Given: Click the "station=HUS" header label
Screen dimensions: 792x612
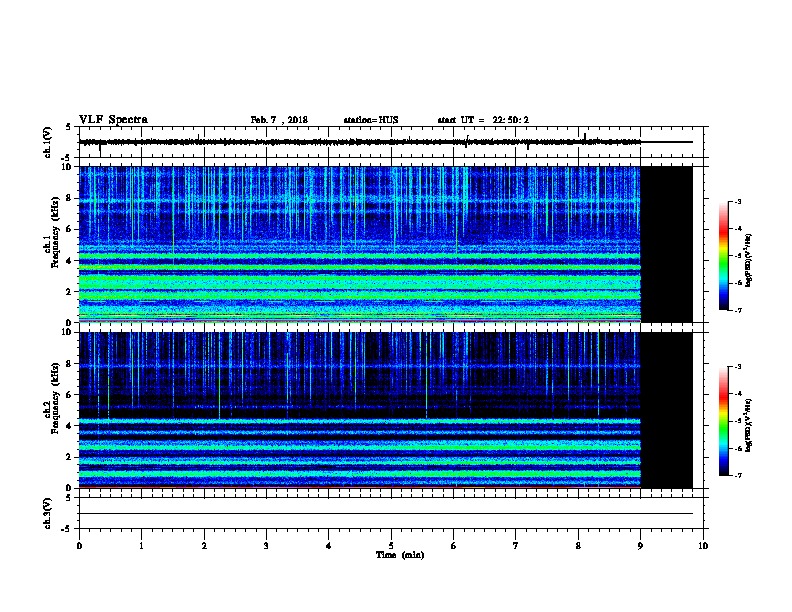Looking at the screenshot, I should point(371,120).
